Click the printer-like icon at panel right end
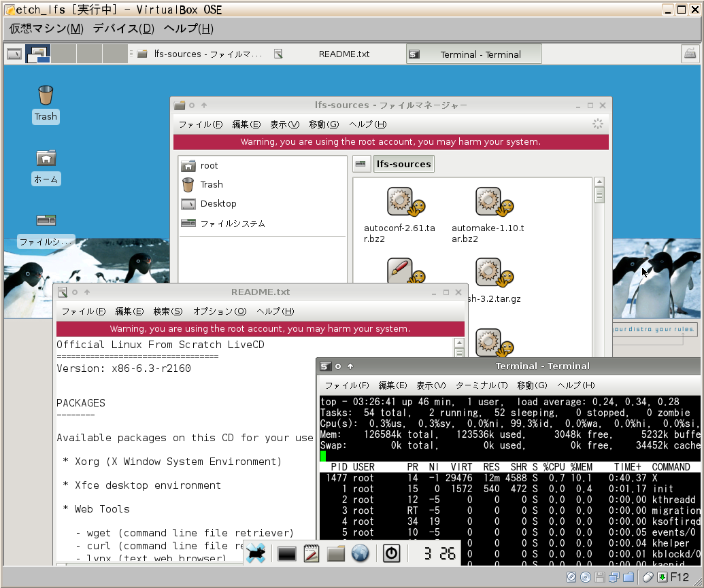 (690, 54)
